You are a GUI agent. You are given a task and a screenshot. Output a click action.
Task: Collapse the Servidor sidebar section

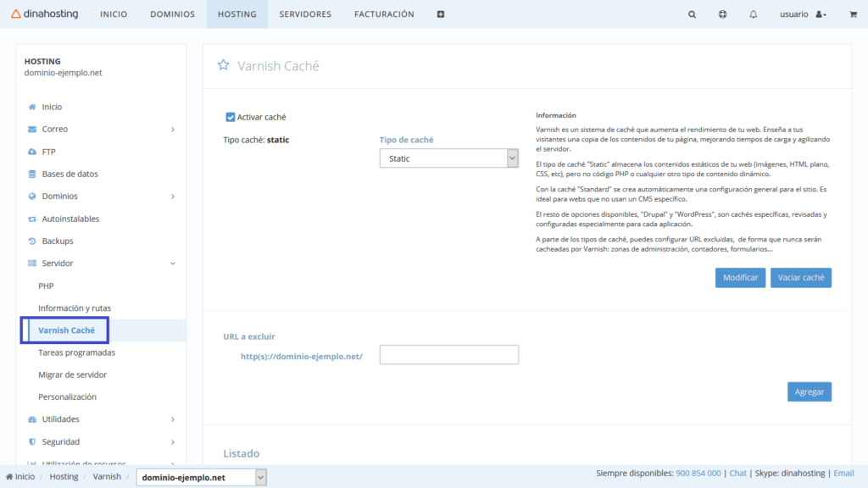click(102, 263)
